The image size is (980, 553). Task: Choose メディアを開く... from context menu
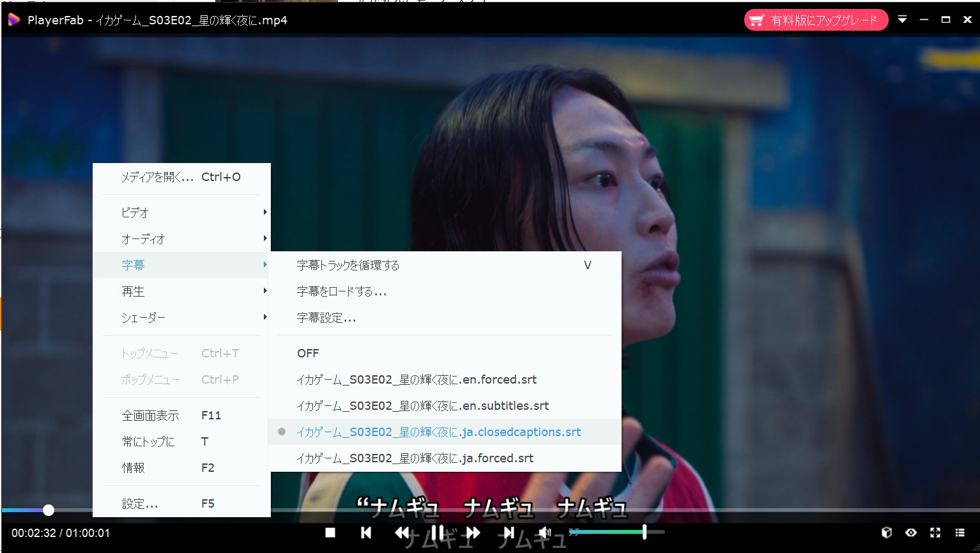pos(181,177)
